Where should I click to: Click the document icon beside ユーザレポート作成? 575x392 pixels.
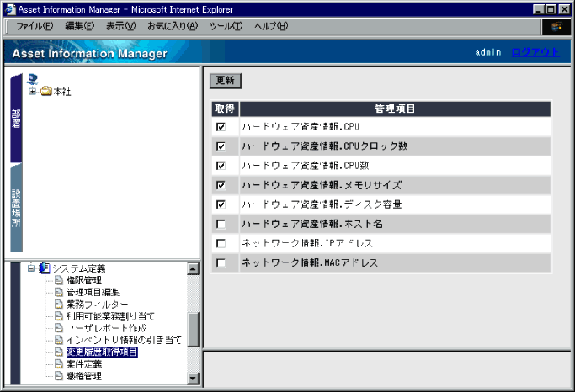pyautogui.click(x=59, y=327)
